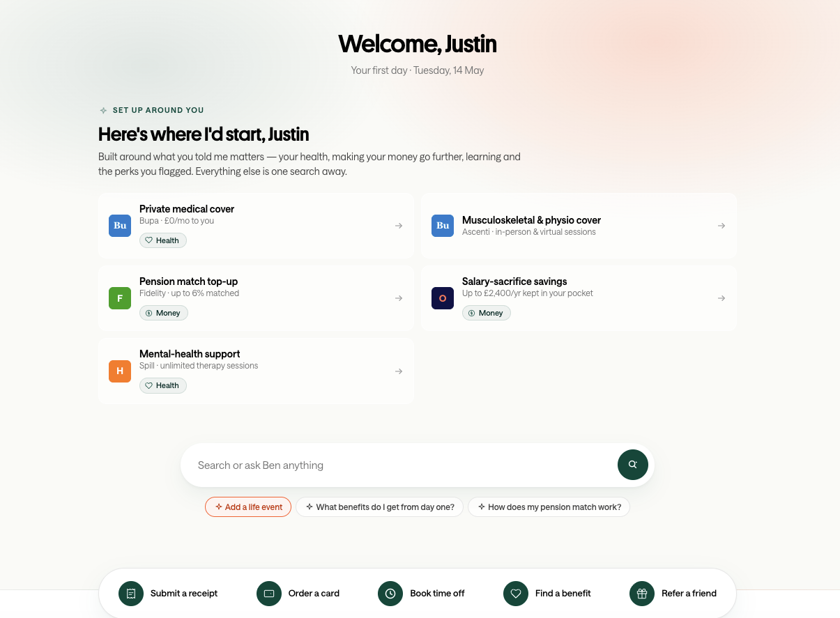
Task: Select the Money tag on Salary-sacrifice savings
Action: tap(487, 313)
